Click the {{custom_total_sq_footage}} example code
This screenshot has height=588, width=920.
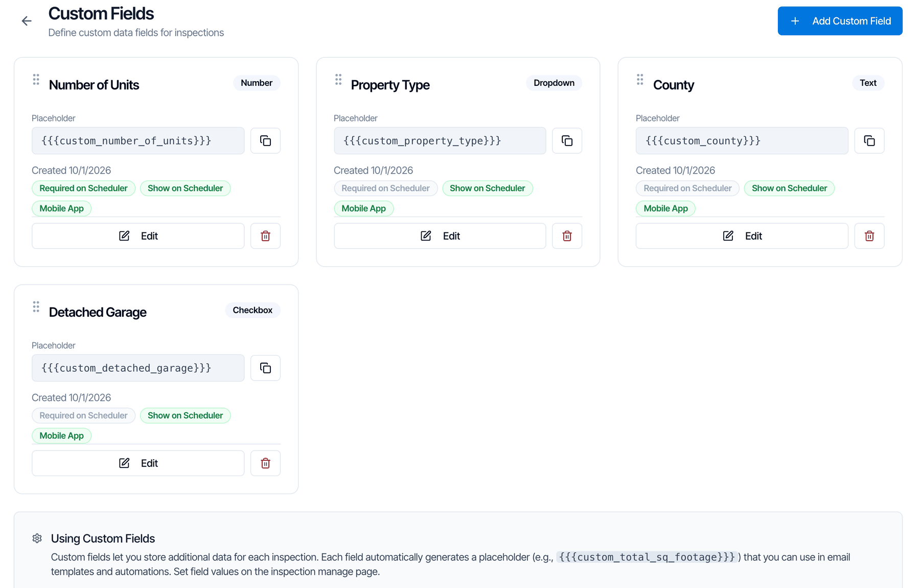(647, 557)
